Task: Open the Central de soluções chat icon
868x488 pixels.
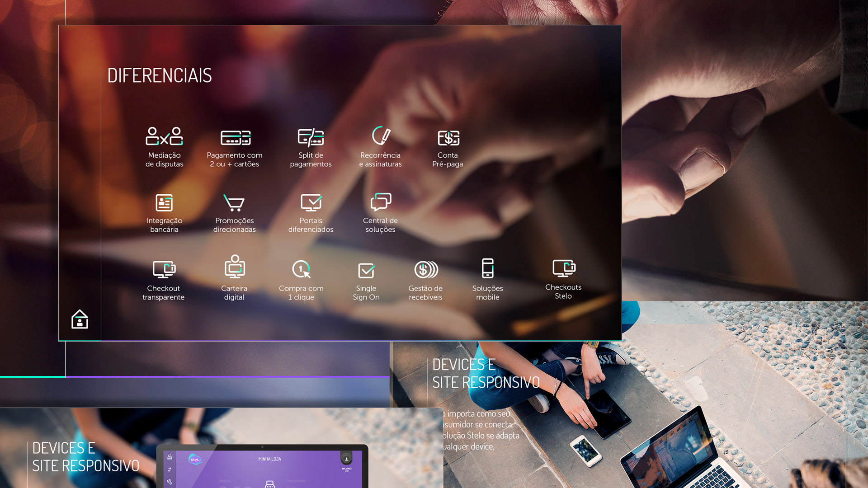Action: (x=381, y=202)
